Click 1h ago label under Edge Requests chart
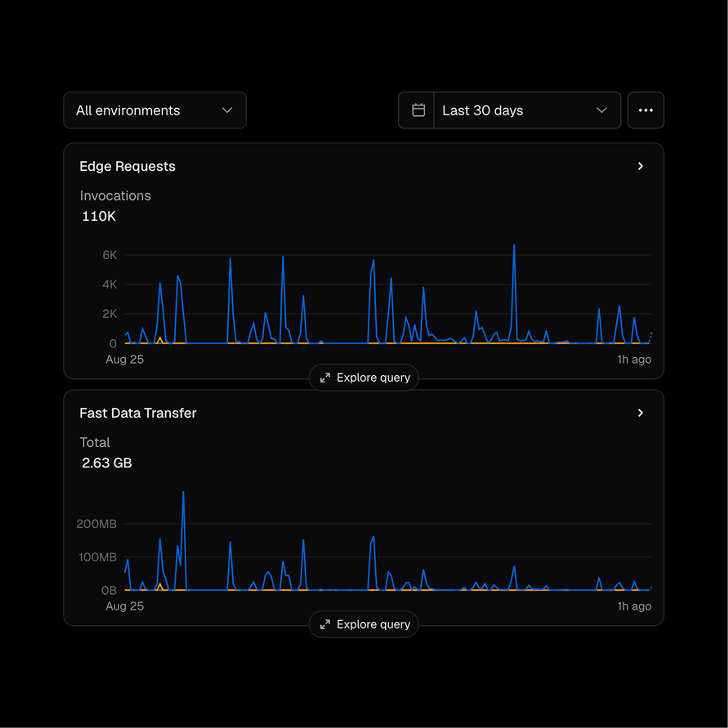 pyautogui.click(x=635, y=359)
